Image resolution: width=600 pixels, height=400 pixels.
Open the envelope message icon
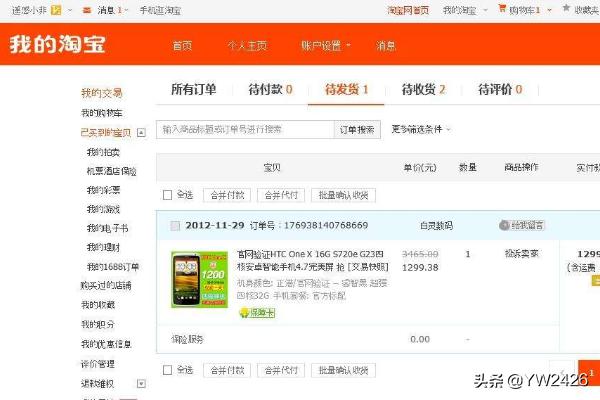point(87,10)
